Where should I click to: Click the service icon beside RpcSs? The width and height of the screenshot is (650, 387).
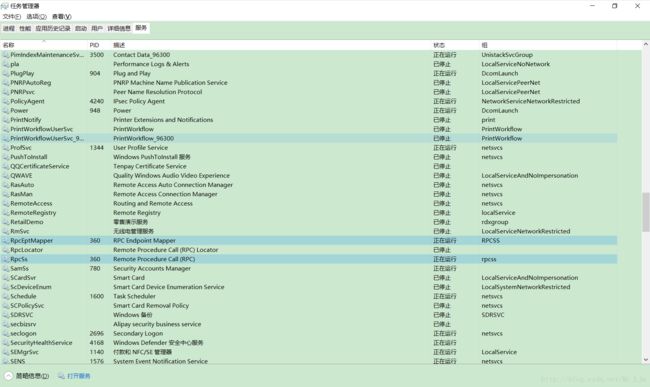click(x=5, y=259)
